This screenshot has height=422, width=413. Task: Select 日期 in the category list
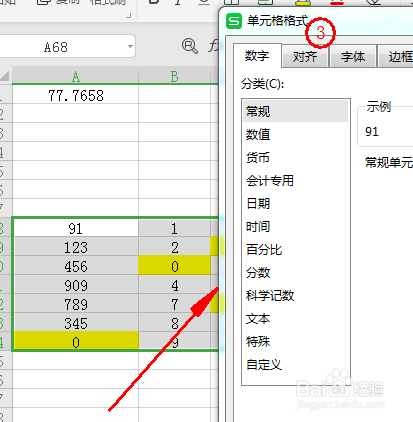click(296, 203)
